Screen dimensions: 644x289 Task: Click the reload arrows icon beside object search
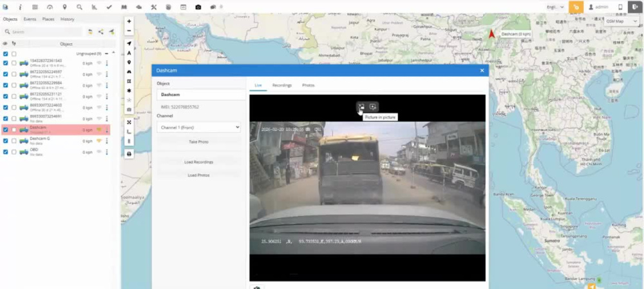[x=90, y=32]
